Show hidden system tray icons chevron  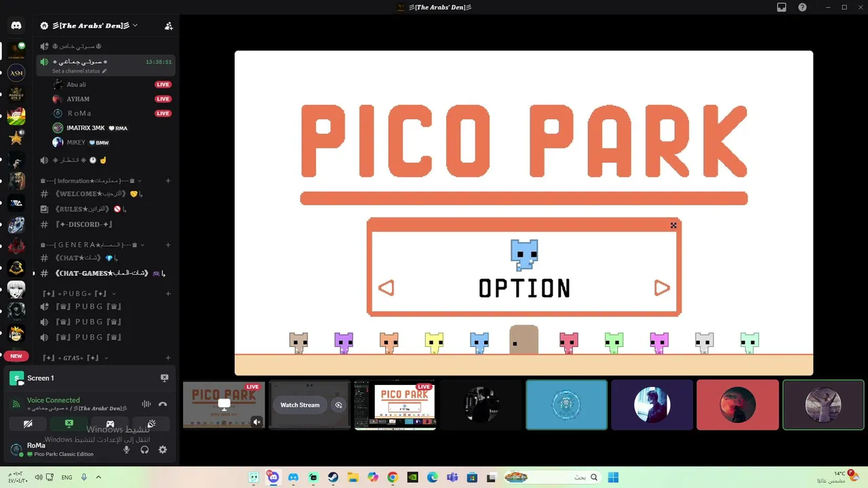coord(98,477)
